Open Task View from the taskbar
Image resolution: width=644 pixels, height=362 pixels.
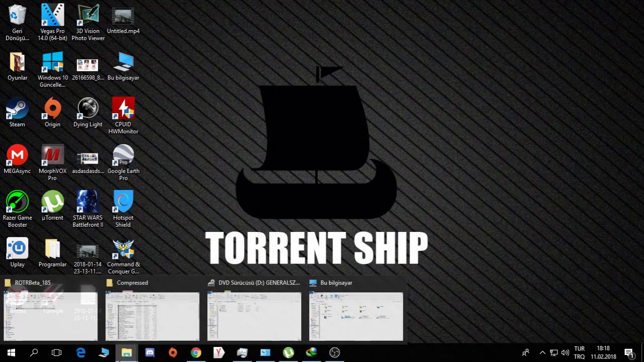(57, 353)
